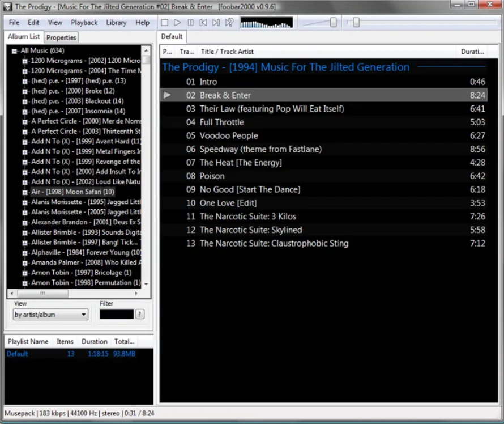Viewport: 504px width, 424px height.
Task: Select track 05 Voodoo People
Action: click(324, 135)
